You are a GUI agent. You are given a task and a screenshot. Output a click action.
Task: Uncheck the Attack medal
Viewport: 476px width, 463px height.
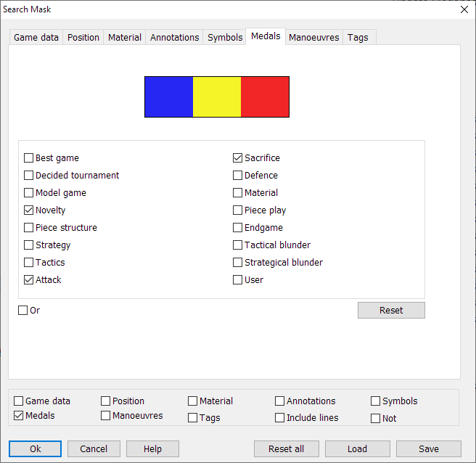pyautogui.click(x=28, y=279)
